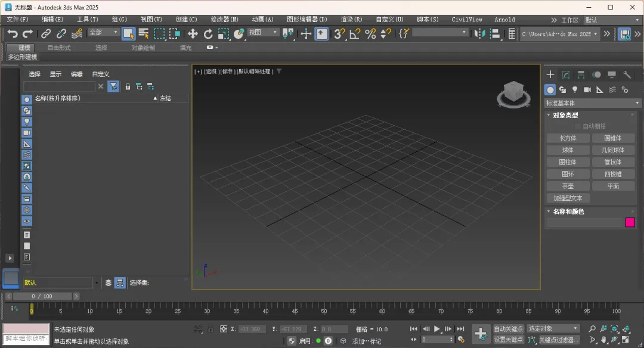Toggle the Angle Snap icon

tap(355, 34)
